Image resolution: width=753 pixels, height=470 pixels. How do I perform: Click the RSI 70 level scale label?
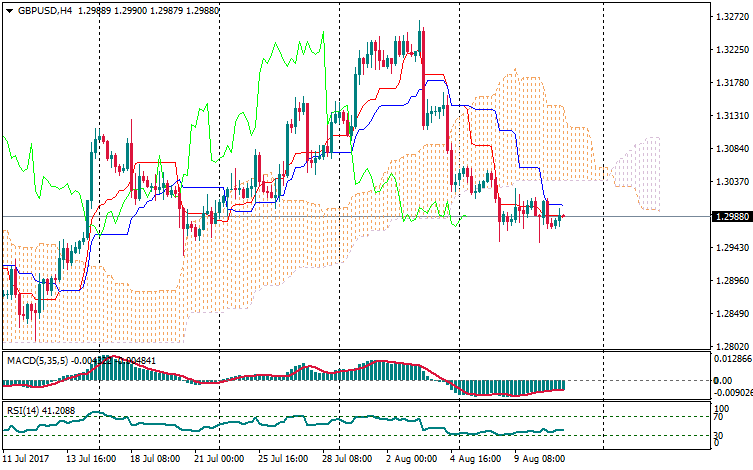tap(720, 417)
